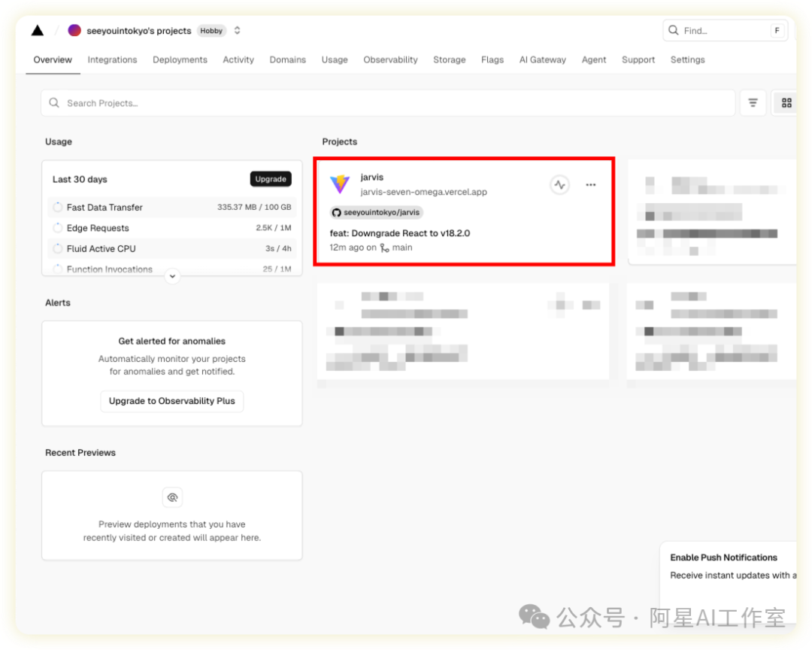This screenshot has height=650, width=812.
Task: Click the Get alerted for anomalies text
Action: click(x=172, y=341)
